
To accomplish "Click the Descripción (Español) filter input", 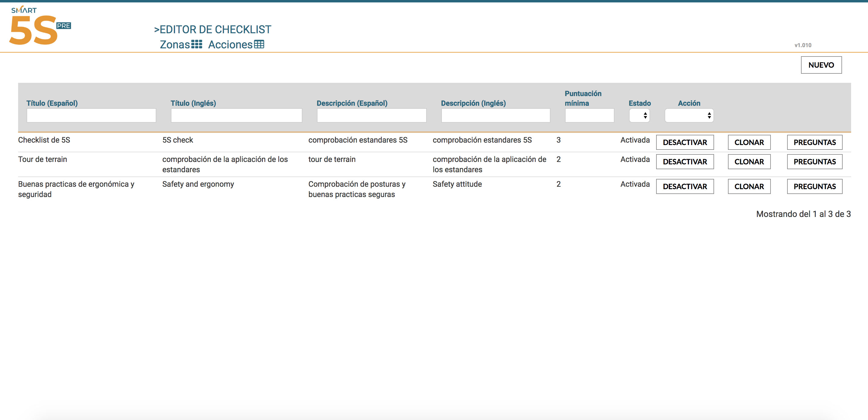I will click(371, 115).
